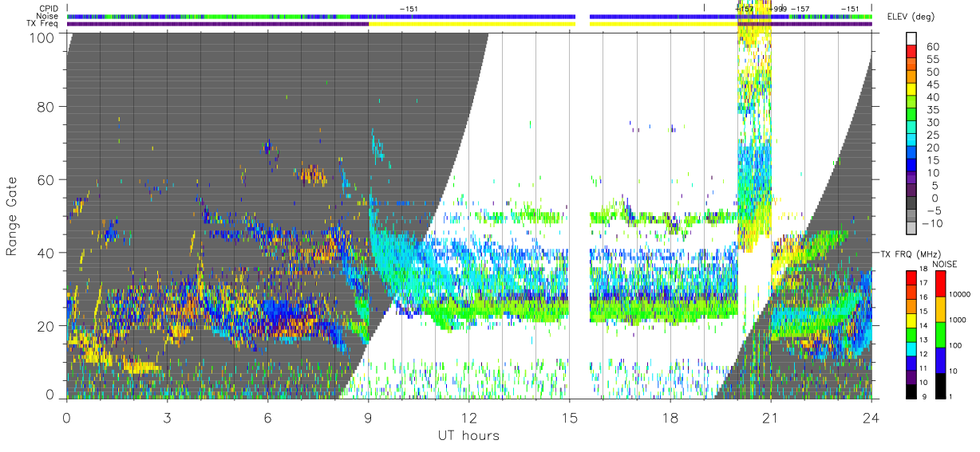
Task: Click the '3' tick on UT hours axis
Action: (167, 418)
